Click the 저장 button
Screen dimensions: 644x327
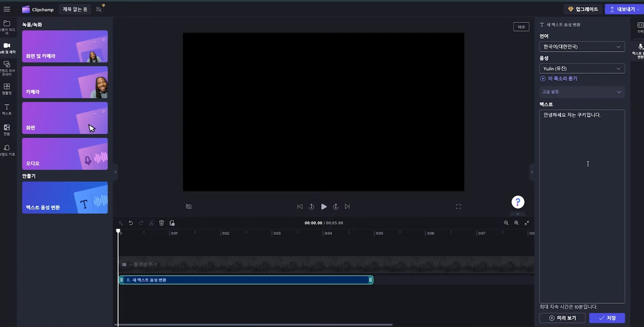[x=607, y=318]
